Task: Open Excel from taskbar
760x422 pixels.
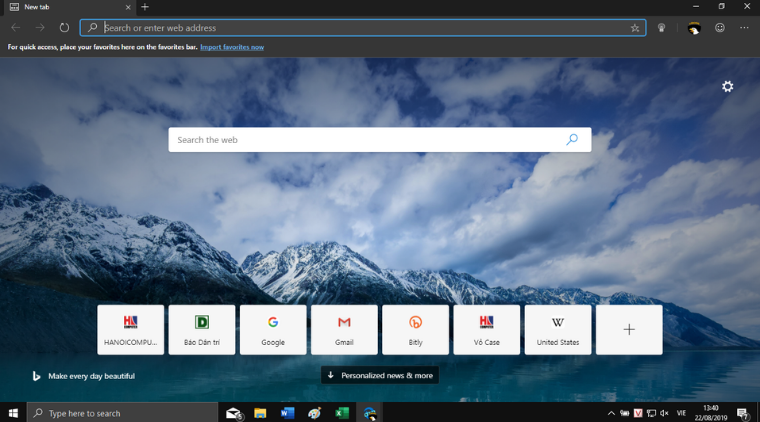Action: [x=342, y=413]
